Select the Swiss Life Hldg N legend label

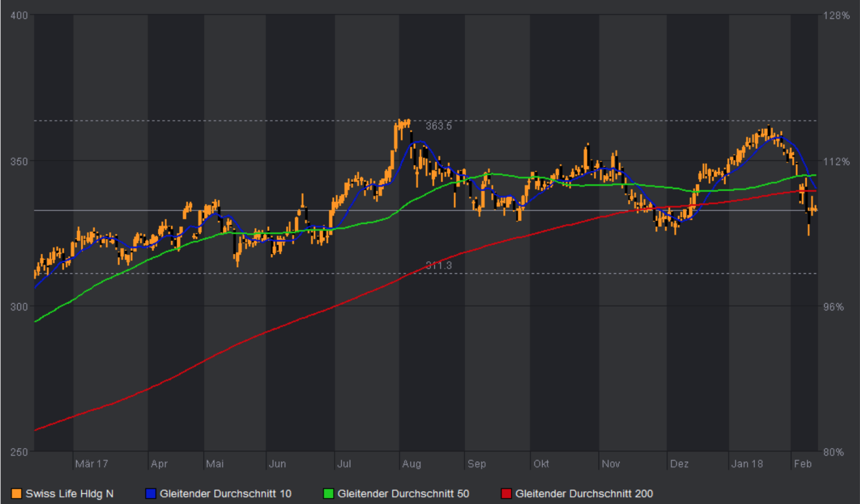click(x=70, y=493)
